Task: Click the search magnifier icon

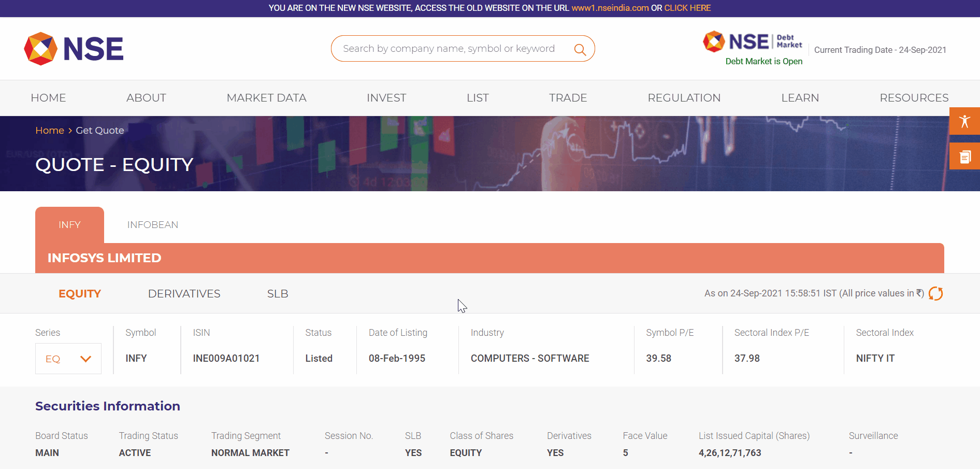Action: click(580, 49)
